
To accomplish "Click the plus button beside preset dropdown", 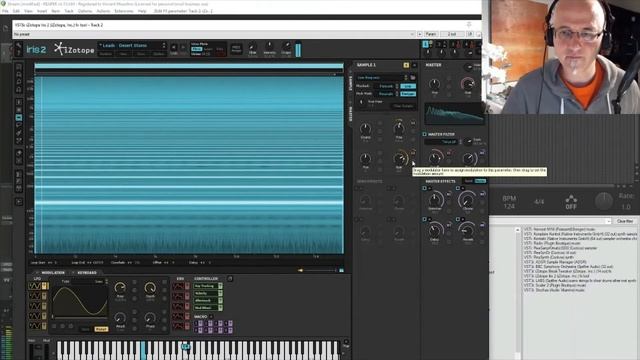I will (x=420, y=34).
